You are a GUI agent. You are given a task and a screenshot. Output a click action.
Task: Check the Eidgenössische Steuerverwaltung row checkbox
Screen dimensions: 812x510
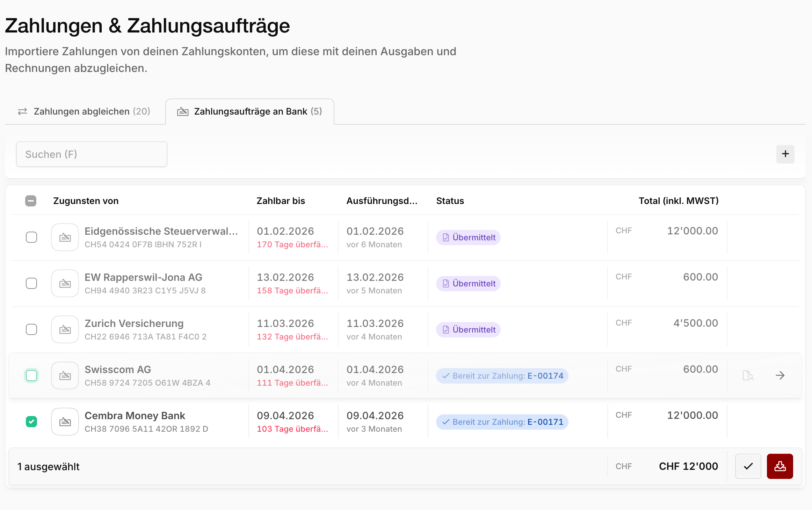(x=31, y=237)
